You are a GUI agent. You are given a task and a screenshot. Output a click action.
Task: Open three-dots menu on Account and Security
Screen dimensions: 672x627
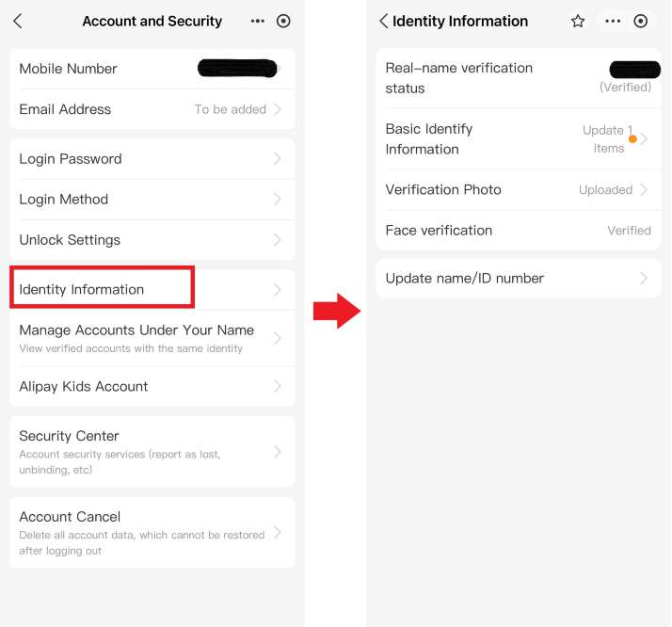tap(258, 21)
